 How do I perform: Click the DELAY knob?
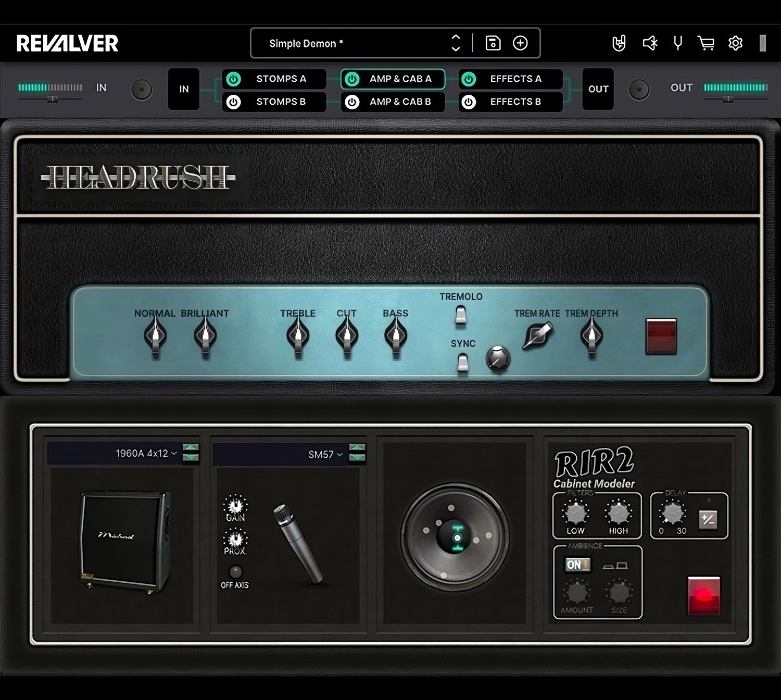[672, 513]
